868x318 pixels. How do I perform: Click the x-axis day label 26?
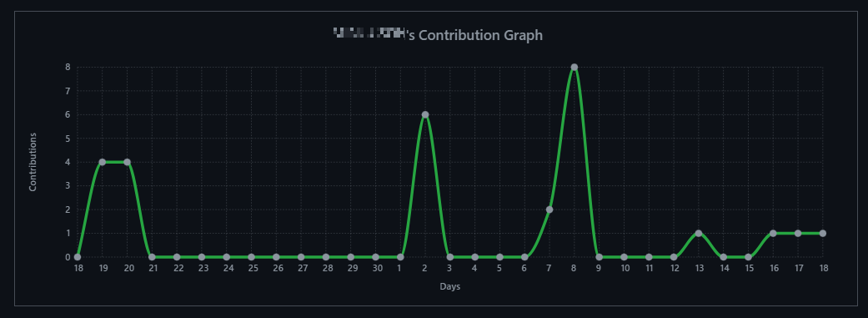(x=278, y=268)
